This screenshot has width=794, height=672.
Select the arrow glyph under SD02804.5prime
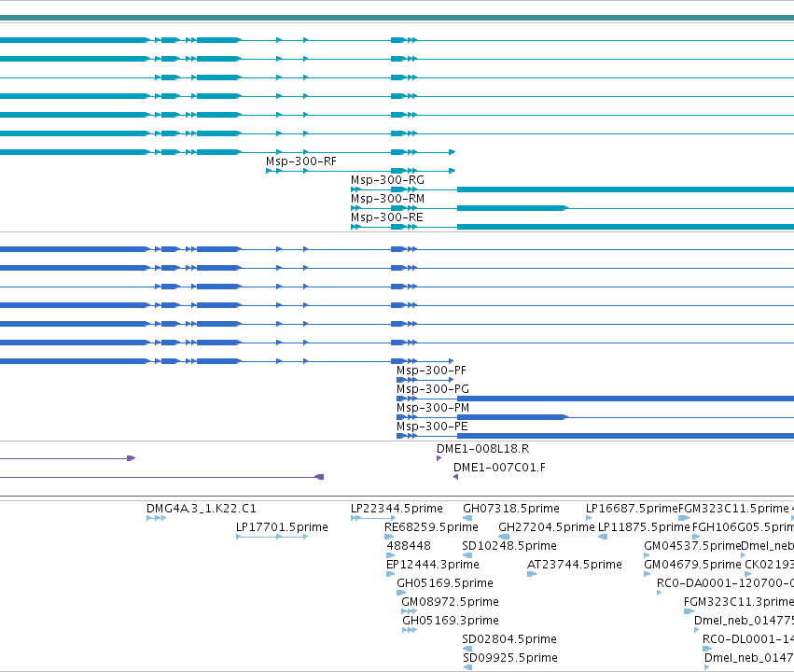[467, 650]
